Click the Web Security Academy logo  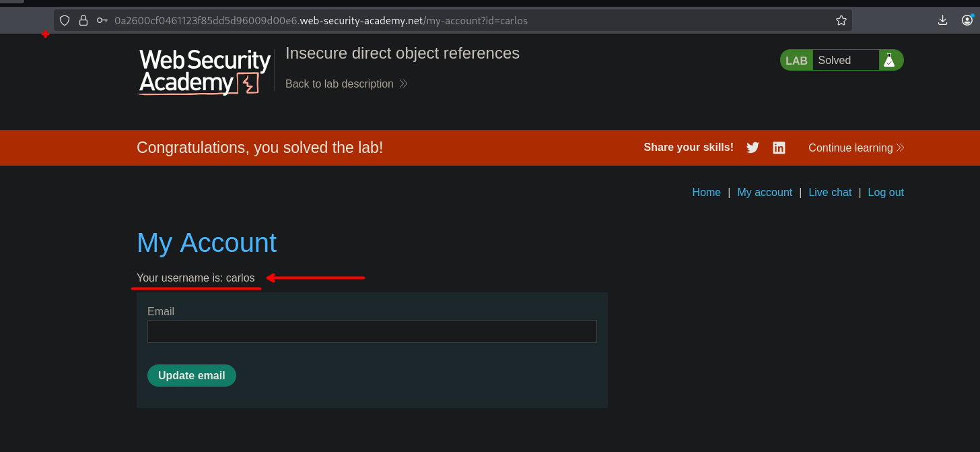[205, 71]
